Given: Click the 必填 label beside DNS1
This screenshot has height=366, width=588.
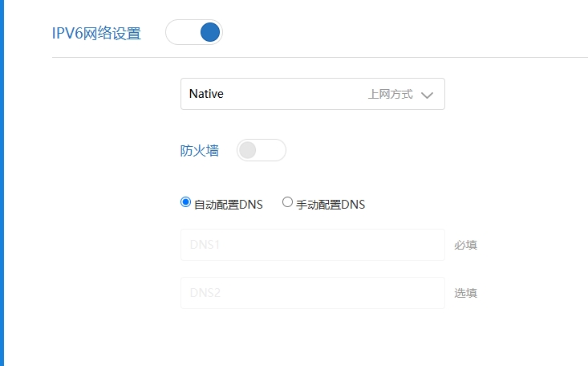Looking at the screenshot, I should point(465,245).
